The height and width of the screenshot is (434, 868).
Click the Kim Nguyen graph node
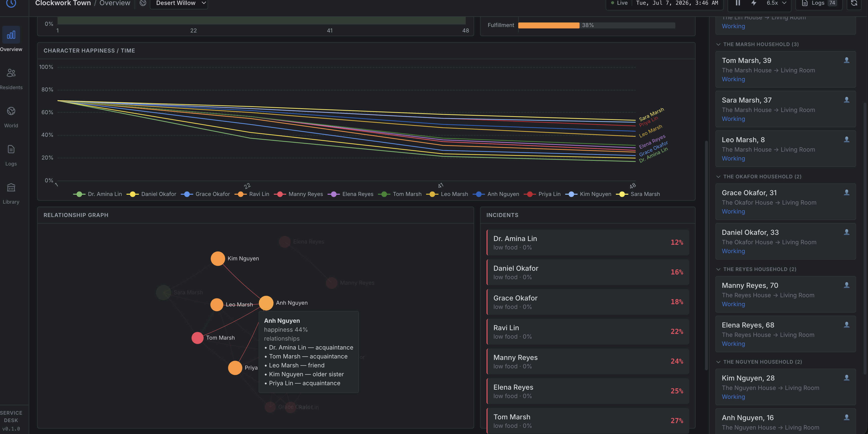[218, 258]
